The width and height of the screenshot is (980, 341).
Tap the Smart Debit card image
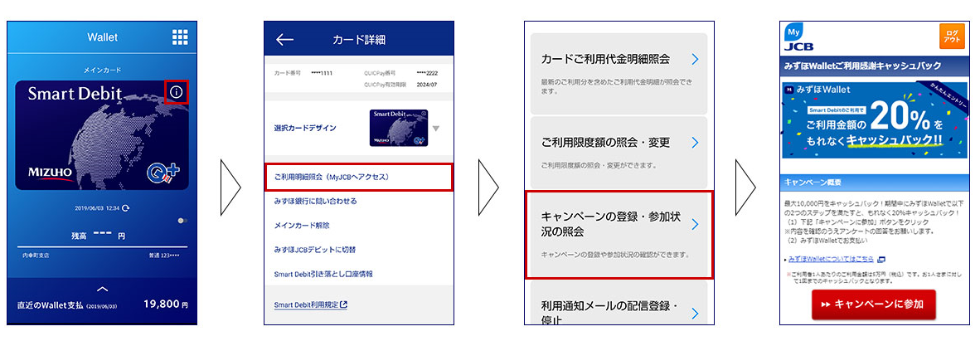[102, 135]
